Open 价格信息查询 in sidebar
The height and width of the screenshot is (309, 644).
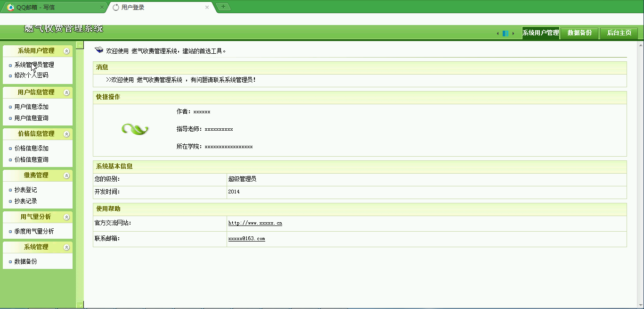(x=31, y=160)
